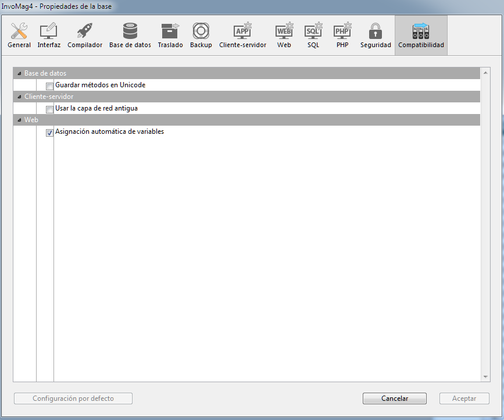Click the Cliente-servidor group header text
The width and height of the screenshot is (504, 420).
click(49, 97)
